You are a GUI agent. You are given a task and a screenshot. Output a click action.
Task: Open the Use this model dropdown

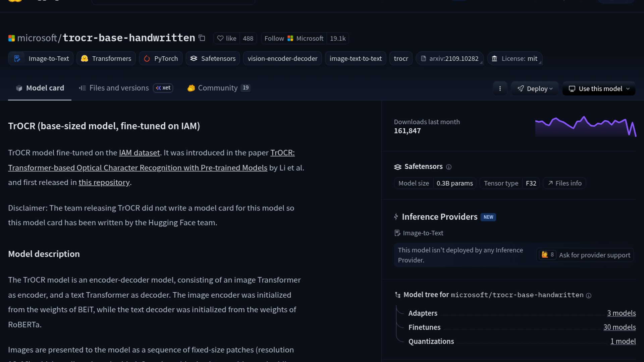pyautogui.click(x=599, y=88)
